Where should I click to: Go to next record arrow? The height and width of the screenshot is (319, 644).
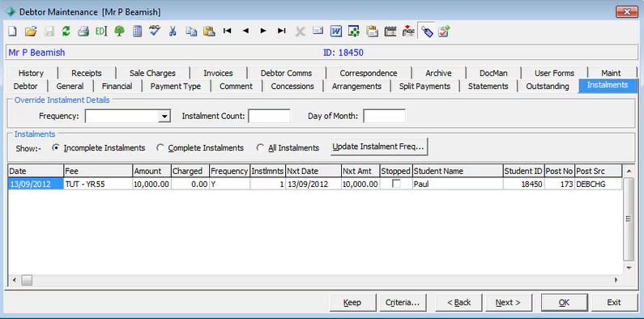(263, 31)
